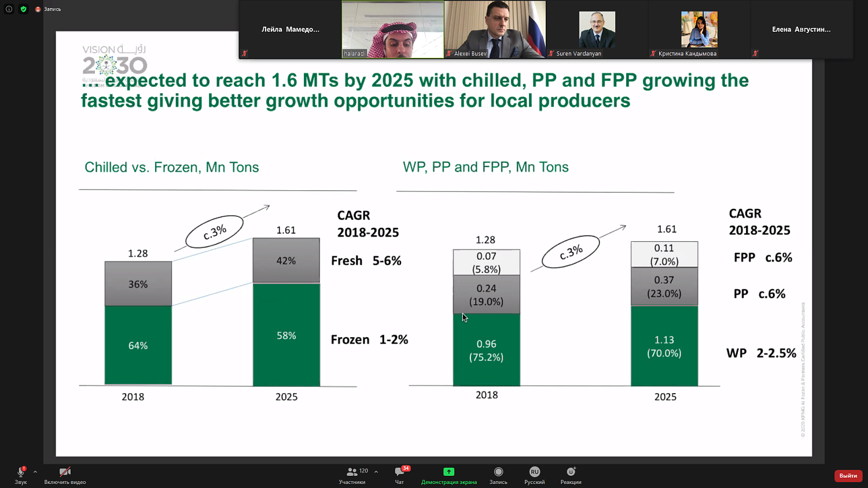Click the 'Fresh 5-6%' CAGR label
The image size is (868, 488).
366,261
